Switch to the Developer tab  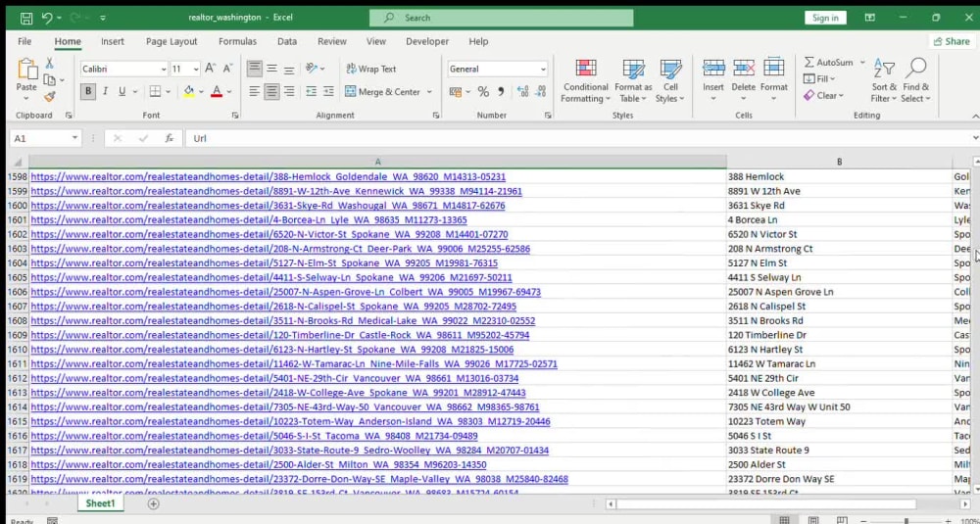tap(427, 41)
